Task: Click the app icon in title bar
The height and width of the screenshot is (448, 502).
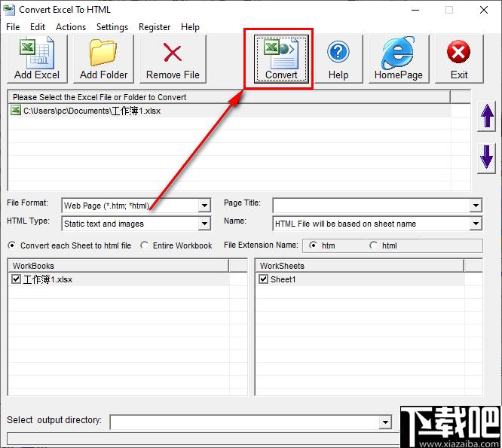Action: click(9, 10)
